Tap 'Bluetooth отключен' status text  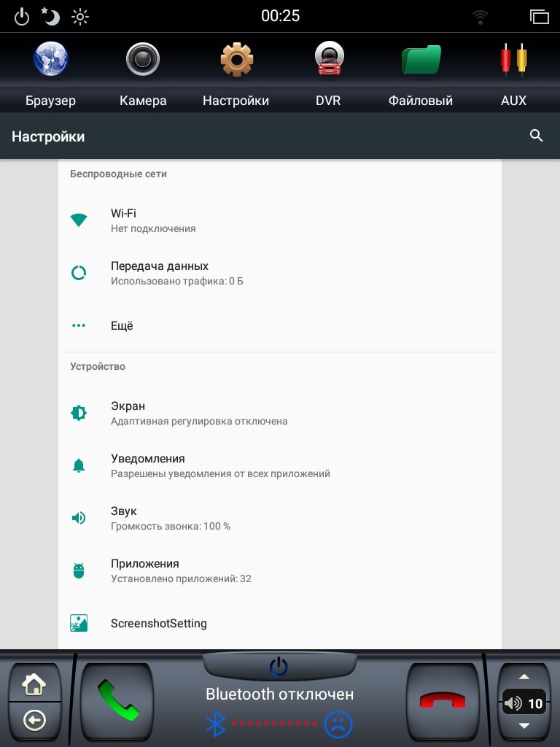[x=279, y=694]
